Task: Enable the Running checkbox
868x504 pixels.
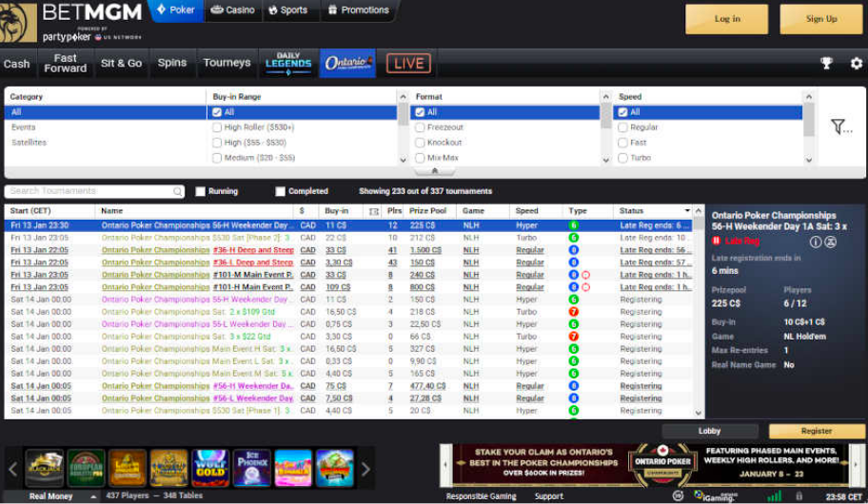Action: click(x=200, y=191)
